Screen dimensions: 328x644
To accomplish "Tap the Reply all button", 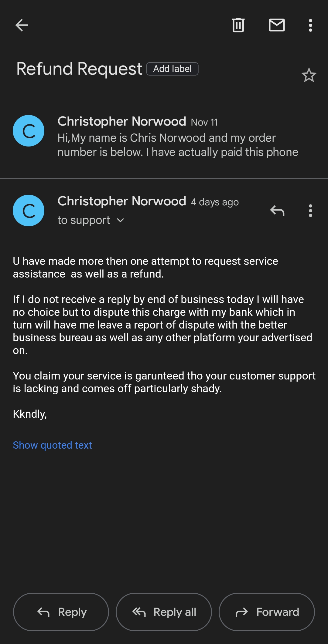I will 164,612.
